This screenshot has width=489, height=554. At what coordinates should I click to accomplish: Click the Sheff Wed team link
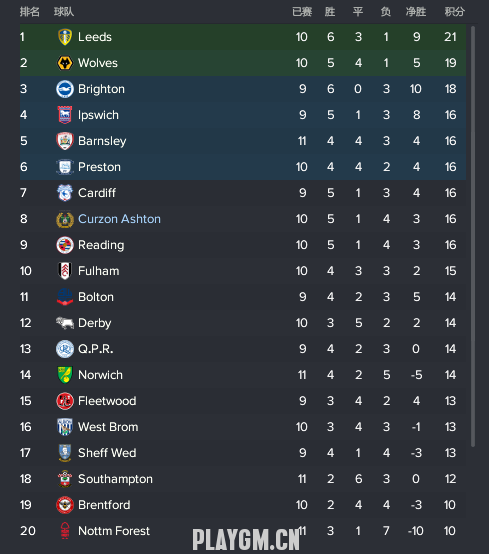[107, 453]
